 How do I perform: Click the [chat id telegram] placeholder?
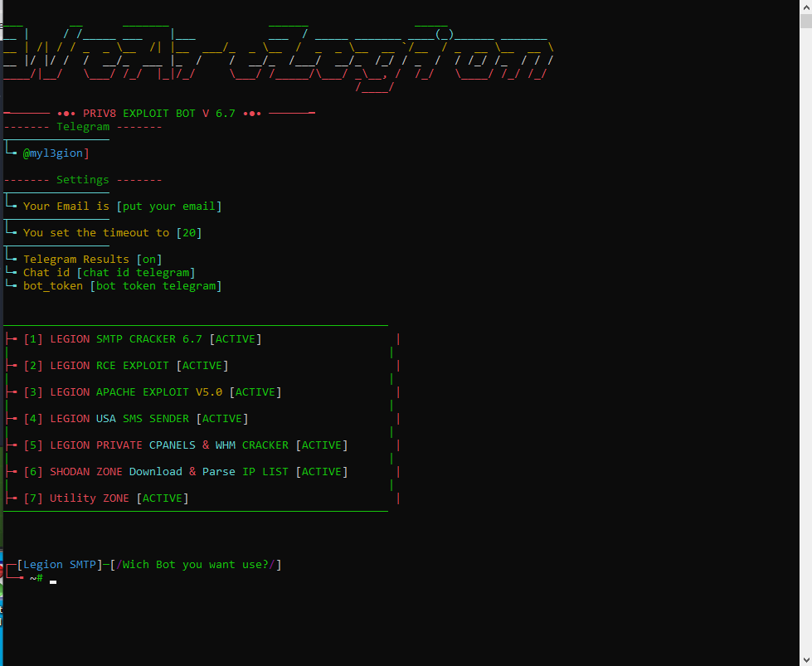136,273
